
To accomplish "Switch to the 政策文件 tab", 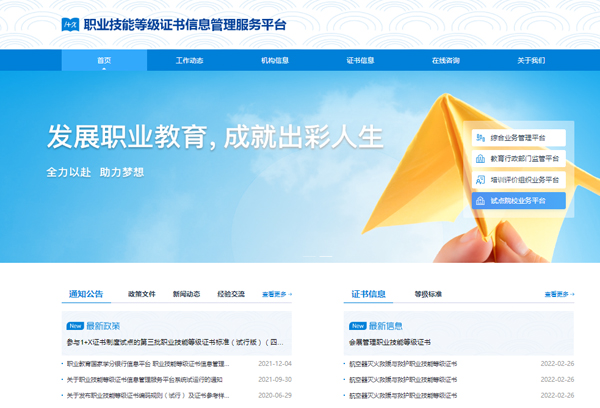I will 142,295.
